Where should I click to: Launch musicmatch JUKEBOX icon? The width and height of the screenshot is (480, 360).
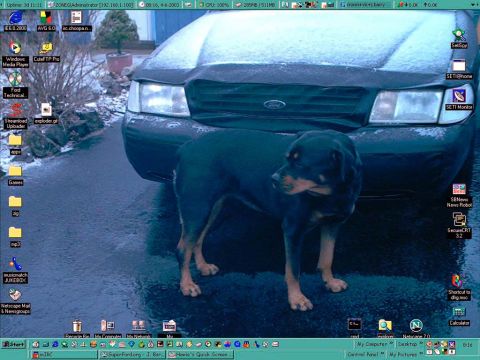click(15, 270)
